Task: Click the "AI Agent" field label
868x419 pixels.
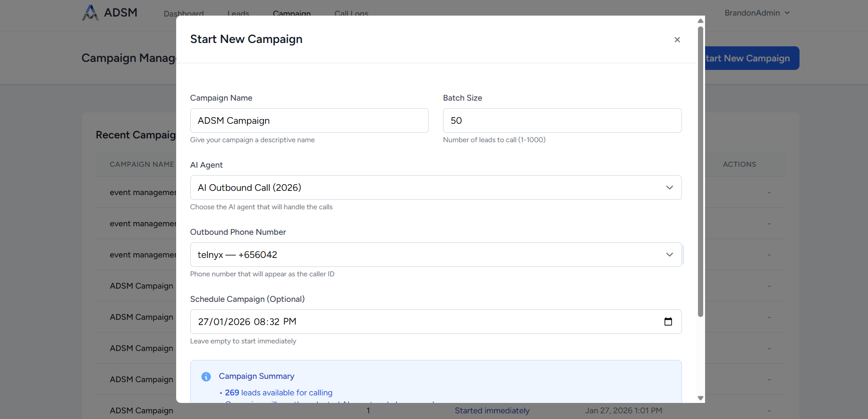Action: point(206,165)
